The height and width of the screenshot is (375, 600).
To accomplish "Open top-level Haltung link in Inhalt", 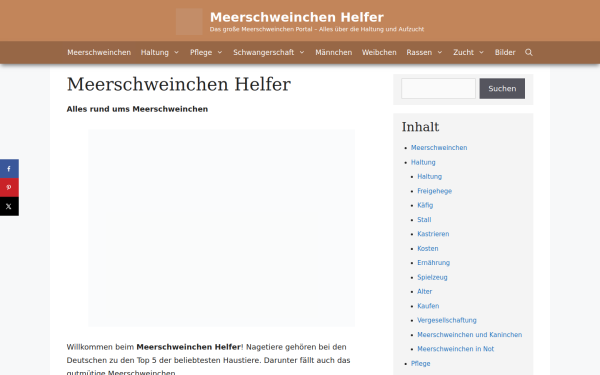I will (x=423, y=162).
